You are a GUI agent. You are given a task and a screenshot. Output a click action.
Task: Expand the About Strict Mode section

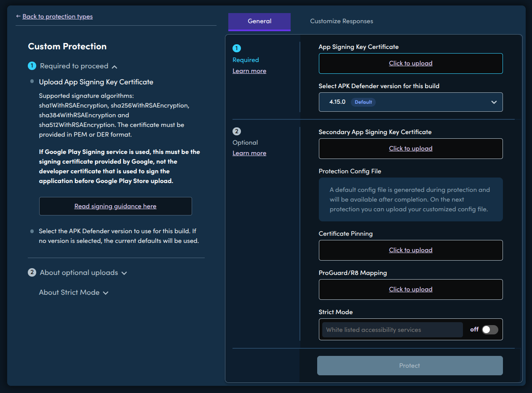tap(74, 293)
